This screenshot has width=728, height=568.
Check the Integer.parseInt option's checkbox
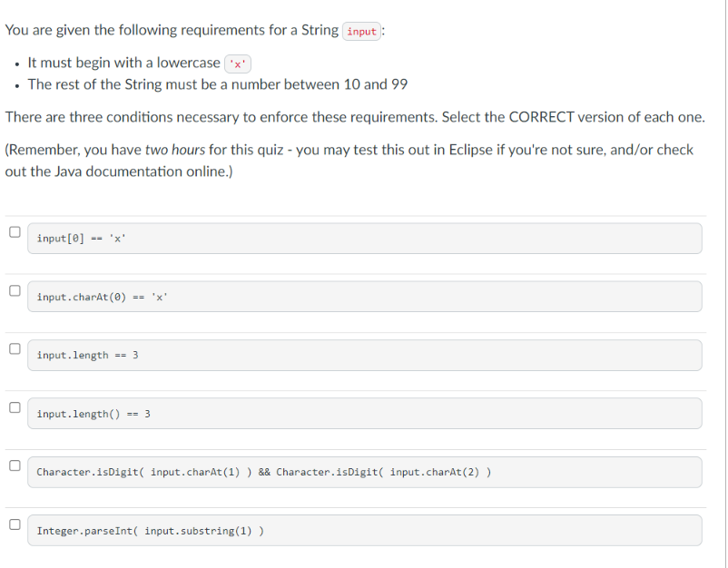click(x=14, y=524)
